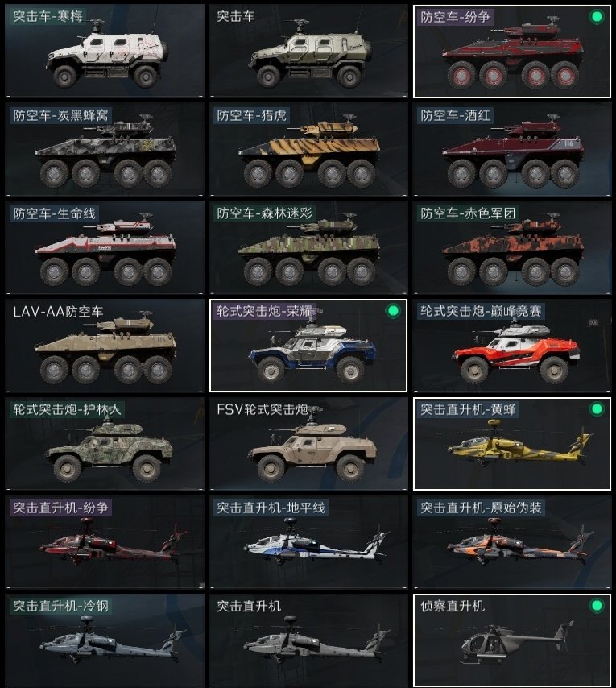This screenshot has height=688, width=616.
Task: Select the red 突击直升机-纷争 helicopter skin
Action: click(105, 542)
